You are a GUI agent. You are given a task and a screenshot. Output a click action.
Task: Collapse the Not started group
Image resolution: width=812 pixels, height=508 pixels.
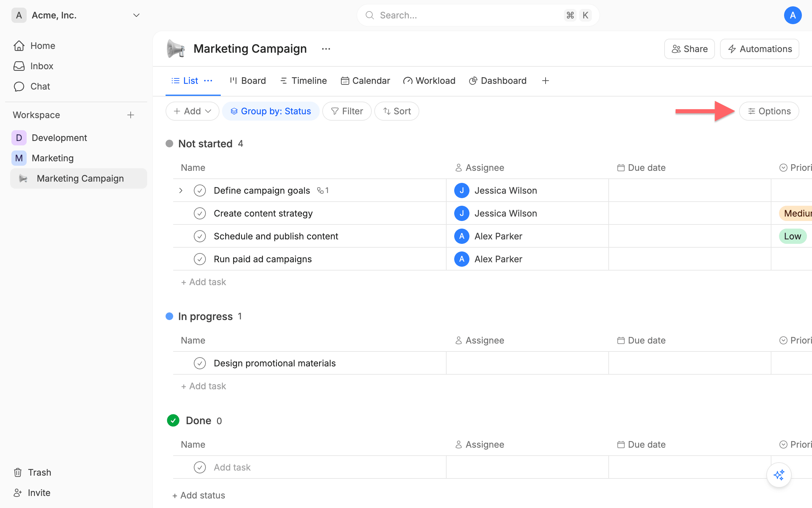205,144
